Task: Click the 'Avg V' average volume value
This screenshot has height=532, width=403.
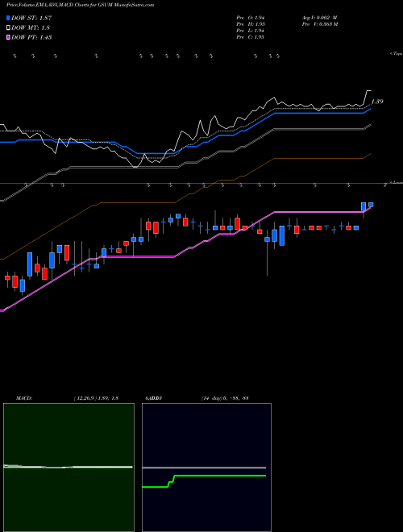Action: (x=319, y=18)
